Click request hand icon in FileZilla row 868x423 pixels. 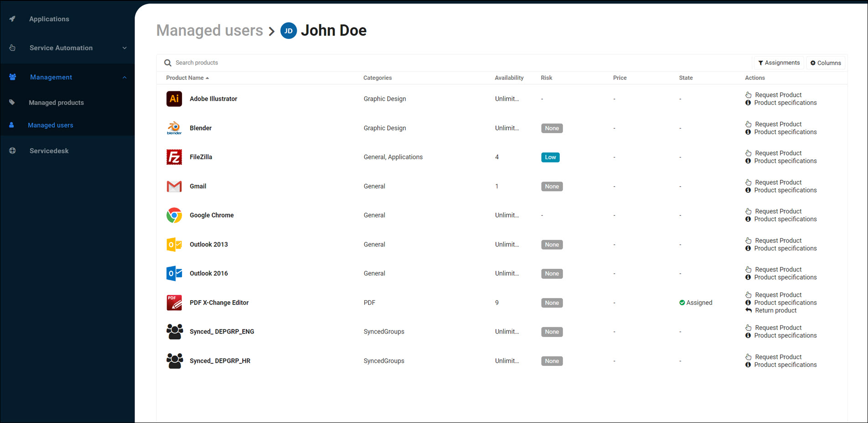click(x=749, y=153)
